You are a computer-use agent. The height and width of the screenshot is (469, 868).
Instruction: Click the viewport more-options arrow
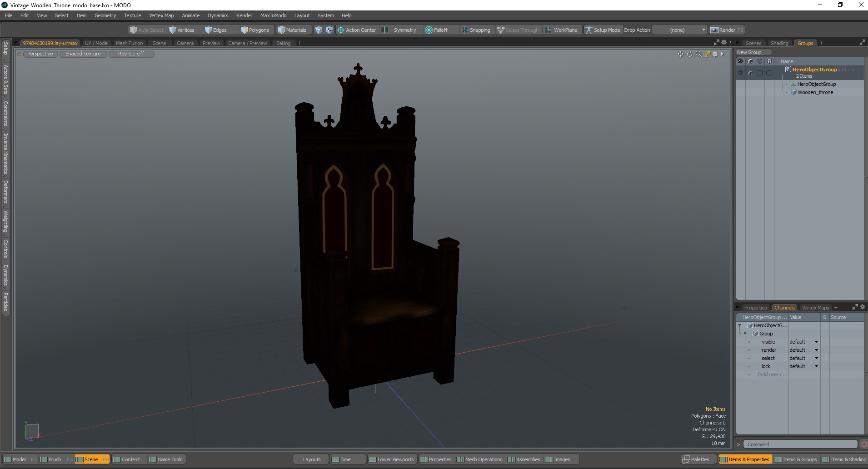[722, 54]
